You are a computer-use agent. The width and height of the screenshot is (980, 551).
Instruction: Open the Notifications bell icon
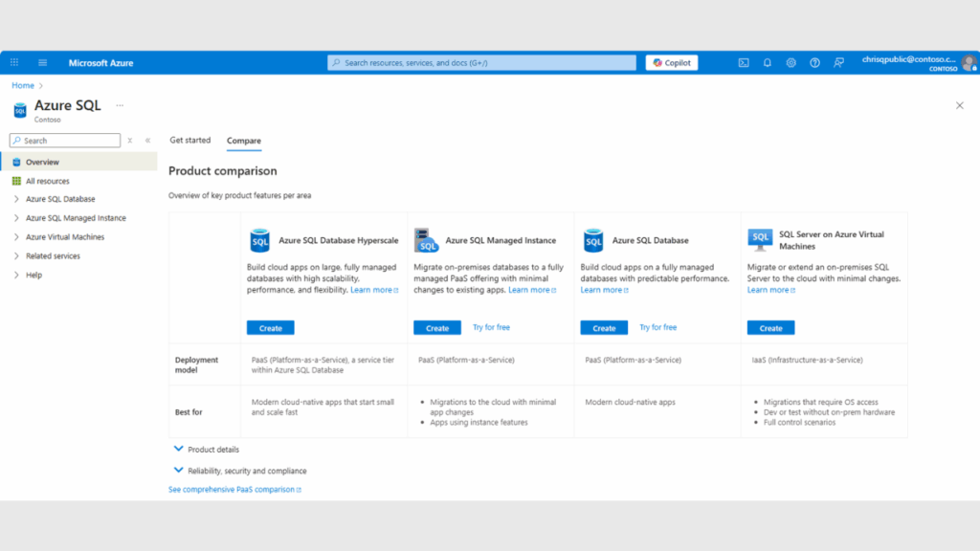click(x=768, y=62)
